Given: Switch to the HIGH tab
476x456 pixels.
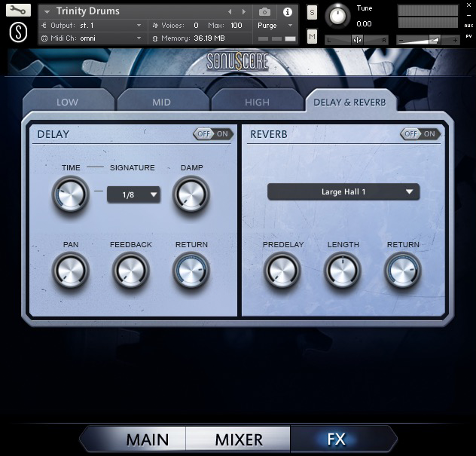Looking at the screenshot, I should pos(257,102).
